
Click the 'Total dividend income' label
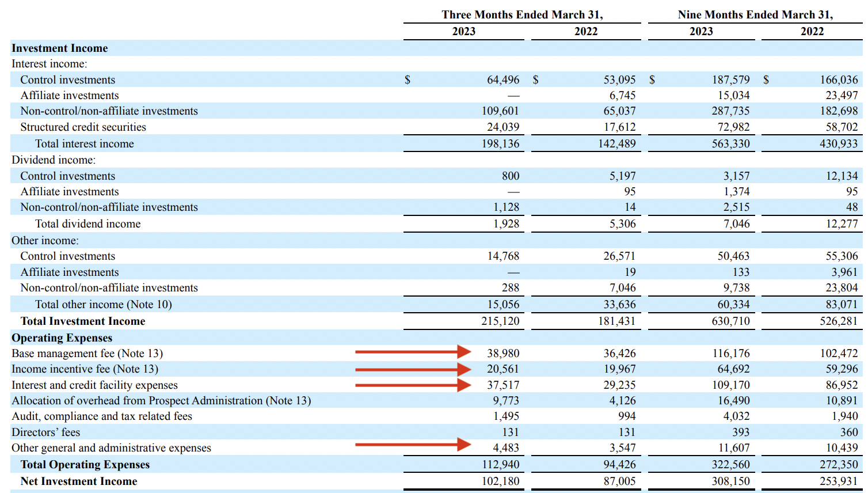click(87, 224)
